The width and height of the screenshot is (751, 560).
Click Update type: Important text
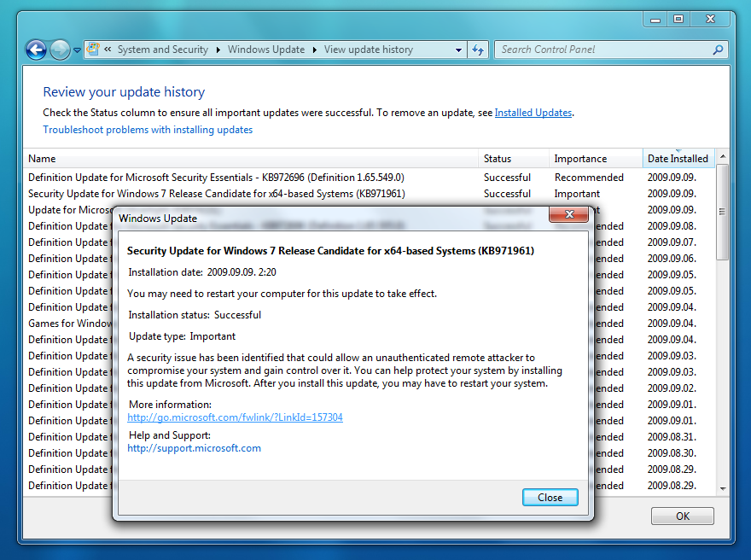tap(182, 336)
